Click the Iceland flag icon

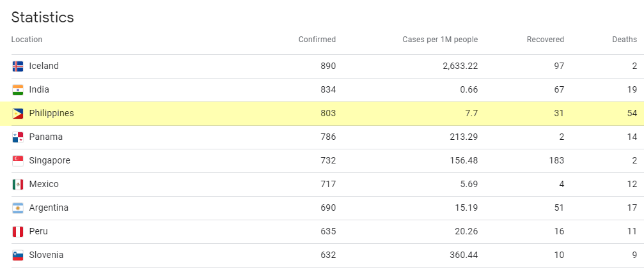coord(18,66)
